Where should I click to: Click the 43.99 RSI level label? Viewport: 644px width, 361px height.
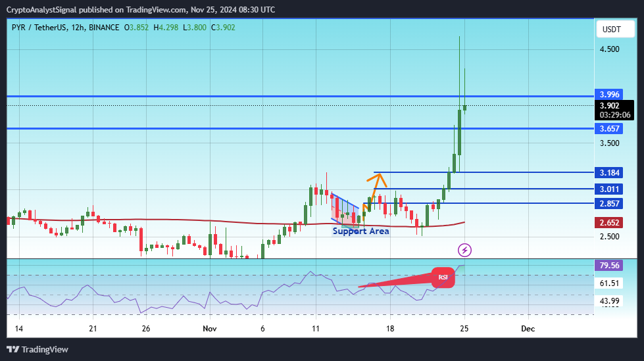coord(609,301)
